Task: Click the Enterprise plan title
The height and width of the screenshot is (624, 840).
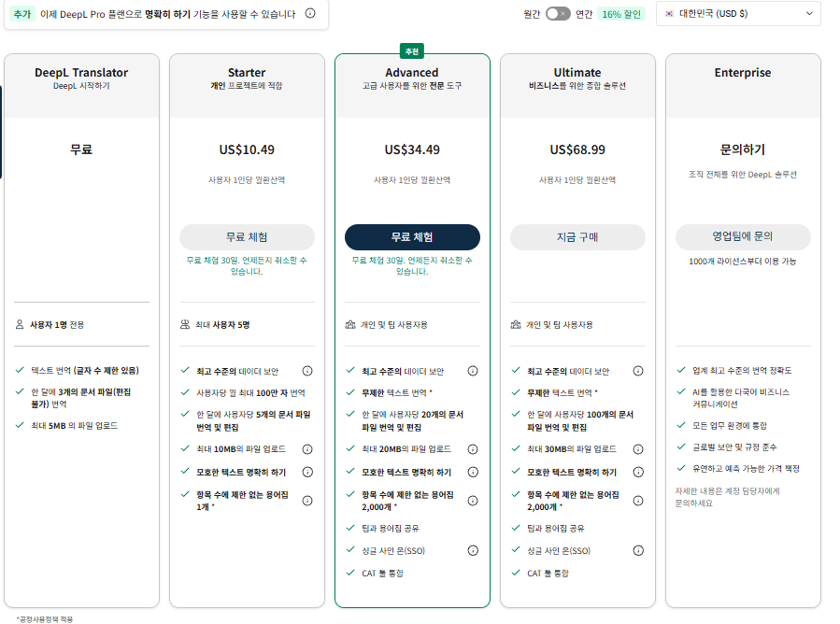Action: [x=743, y=73]
